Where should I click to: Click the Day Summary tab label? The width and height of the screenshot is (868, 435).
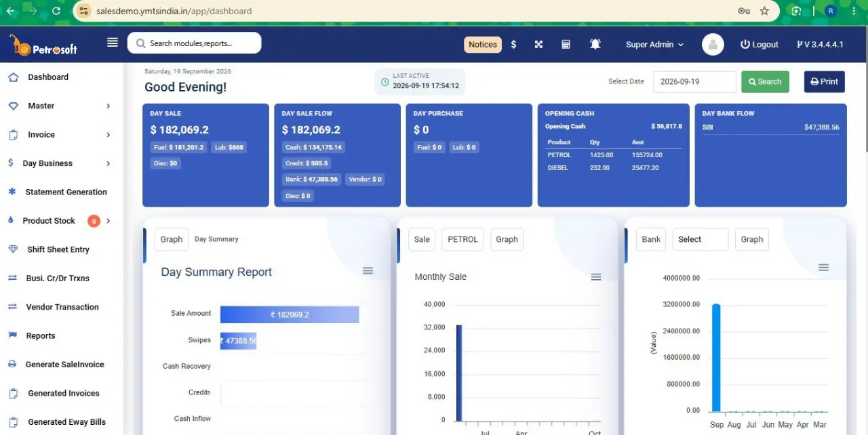click(216, 239)
